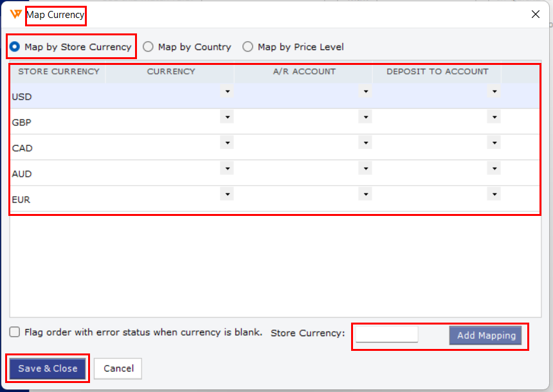553x392 pixels.
Task: Expand Deposit To Account dropdown for EUR
Action: pos(494,194)
